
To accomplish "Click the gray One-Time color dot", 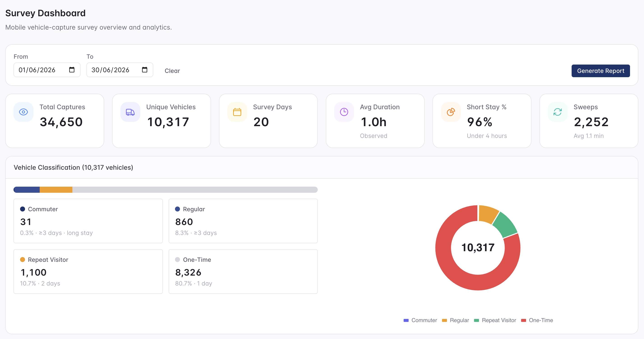I will 177,260.
